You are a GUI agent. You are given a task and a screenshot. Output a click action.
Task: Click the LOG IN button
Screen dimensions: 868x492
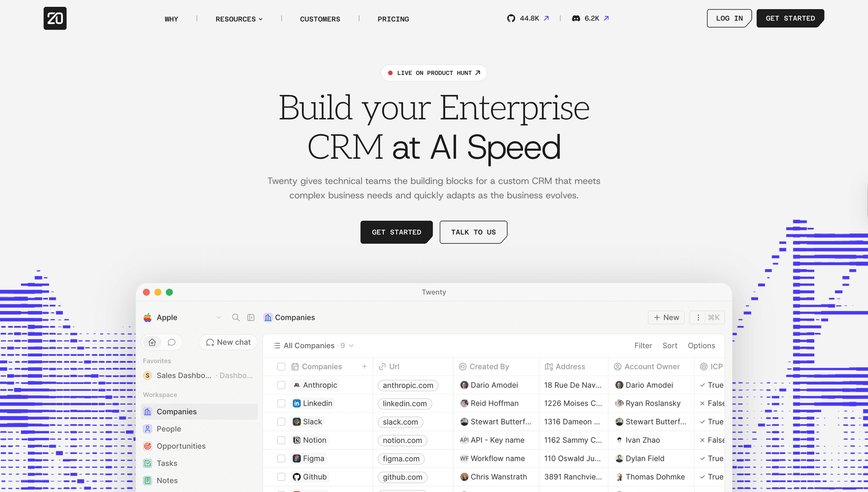(729, 19)
